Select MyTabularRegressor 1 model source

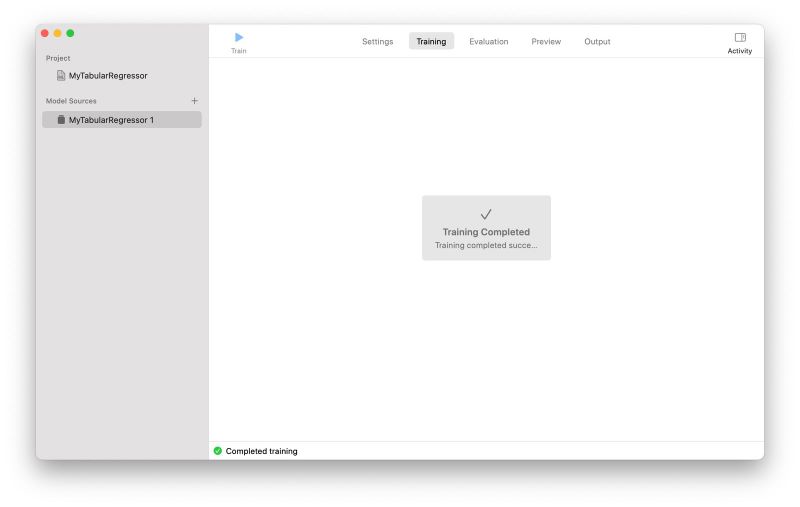[122, 120]
